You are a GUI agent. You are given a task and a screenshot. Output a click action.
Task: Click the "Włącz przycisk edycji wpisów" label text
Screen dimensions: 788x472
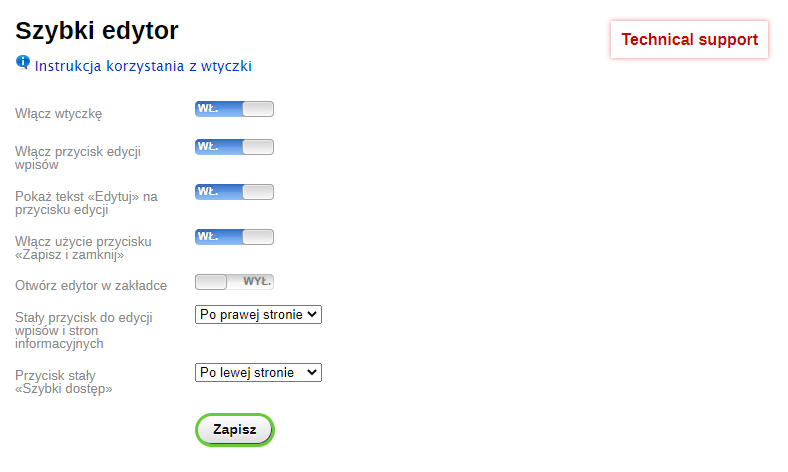(x=78, y=158)
